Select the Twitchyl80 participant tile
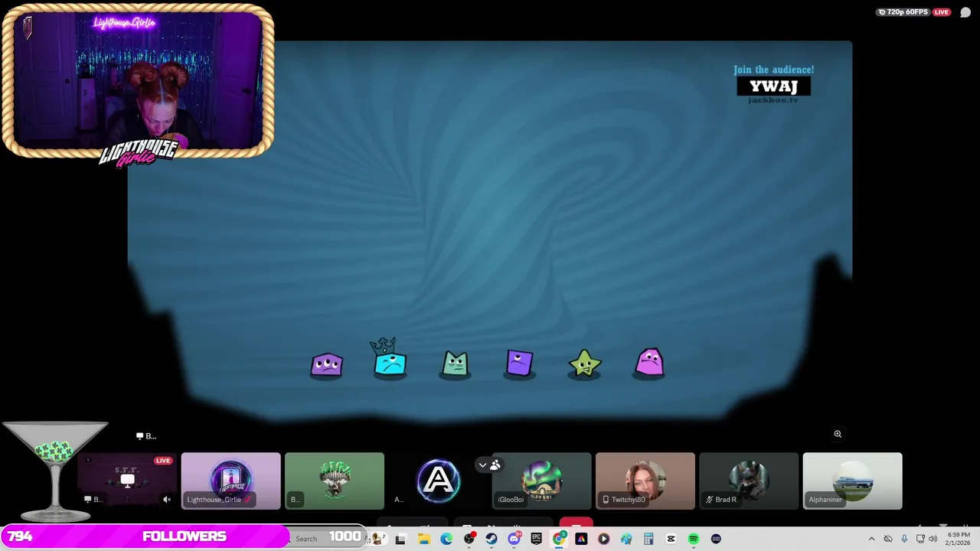The image size is (980, 551). pyautogui.click(x=645, y=481)
